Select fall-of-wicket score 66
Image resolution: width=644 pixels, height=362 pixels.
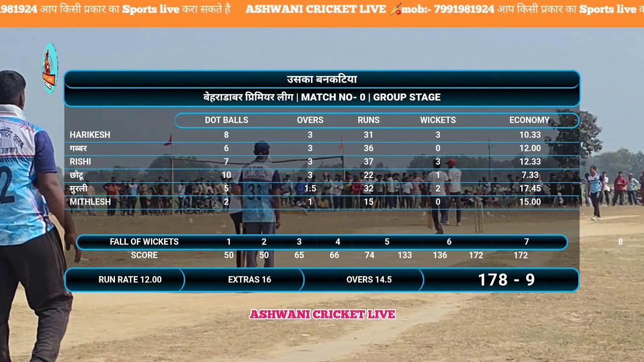click(x=334, y=255)
